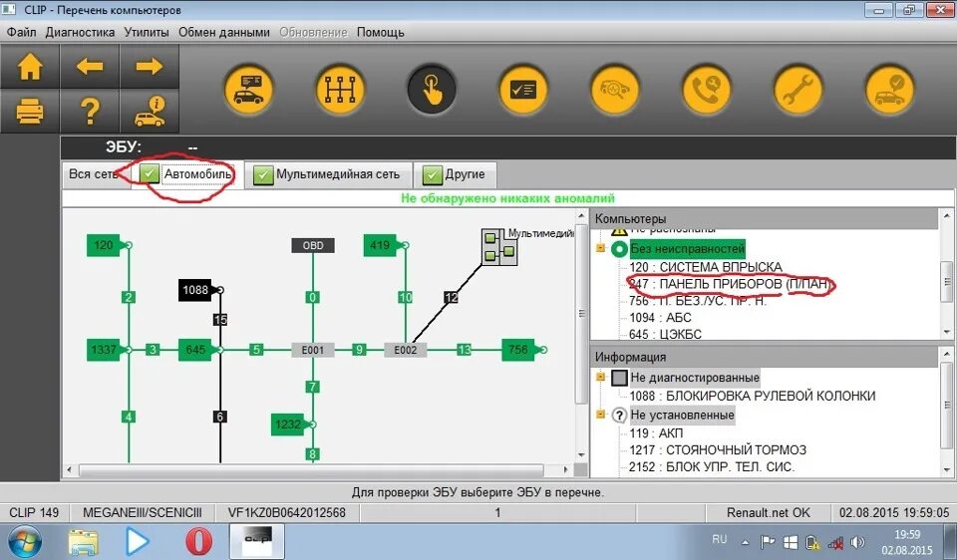Open the Диагностика menu

[80, 32]
